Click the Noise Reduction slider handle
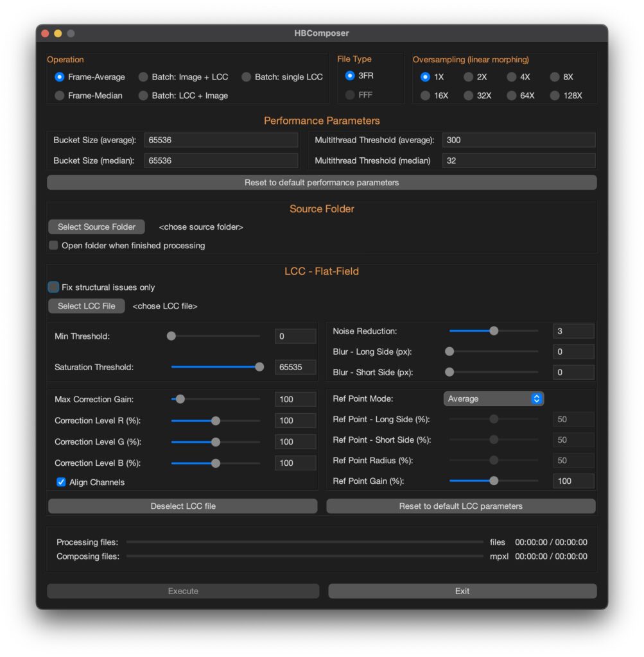644x657 pixels. click(x=494, y=331)
